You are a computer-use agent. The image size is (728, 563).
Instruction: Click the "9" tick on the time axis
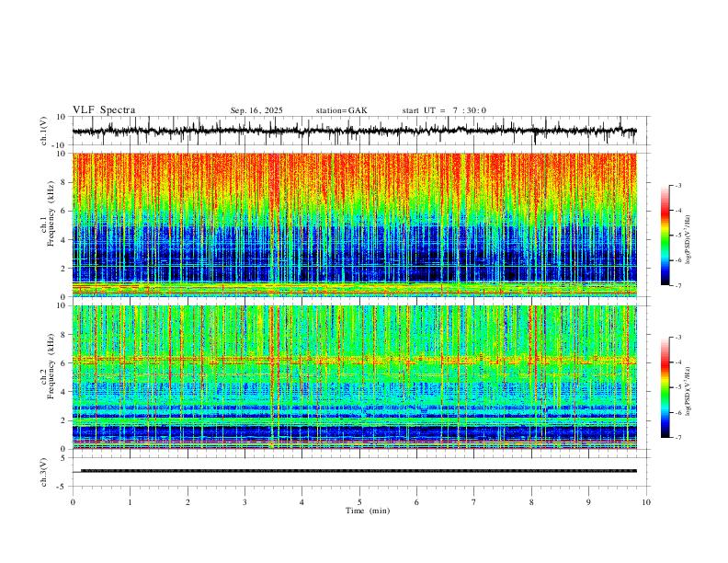588,502
